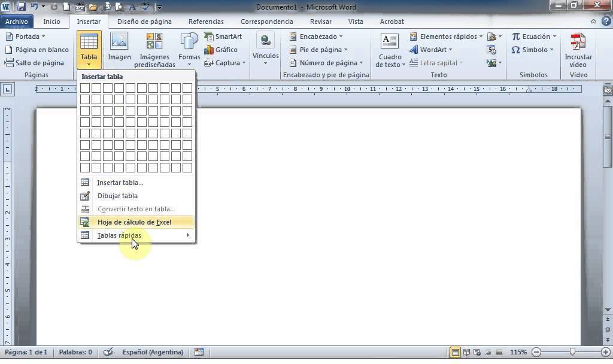Click the Undo arrow icon
The height and width of the screenshot is (364, 613).
tap(34, 7)
